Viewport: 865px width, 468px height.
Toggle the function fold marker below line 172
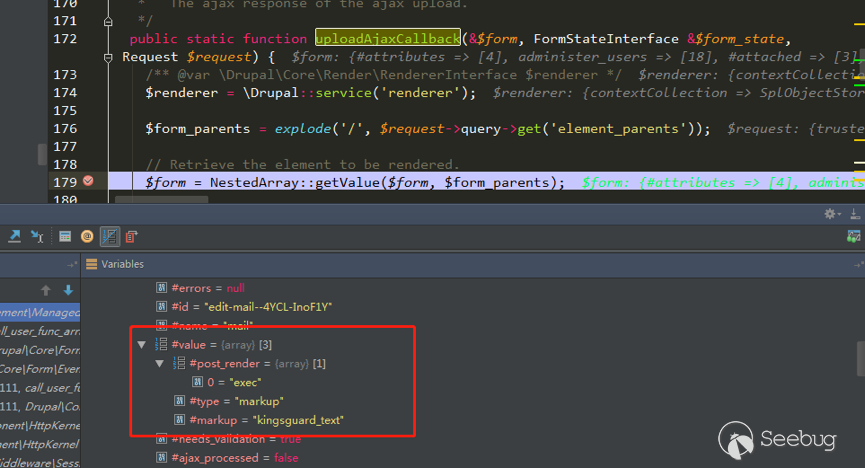108,57
